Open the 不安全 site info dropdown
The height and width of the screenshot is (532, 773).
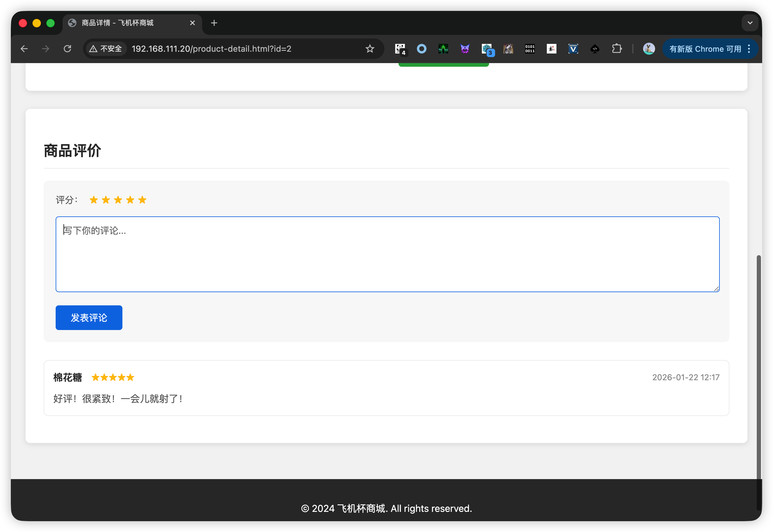106,49
